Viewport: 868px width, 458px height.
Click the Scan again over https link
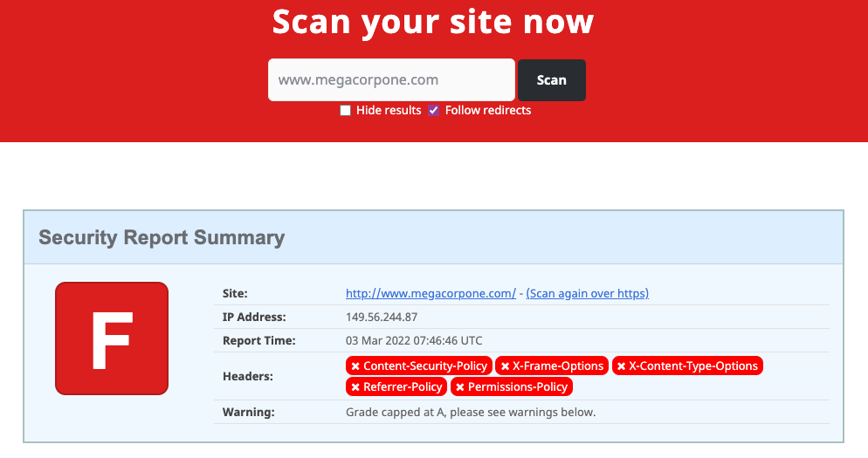(587, 294)
